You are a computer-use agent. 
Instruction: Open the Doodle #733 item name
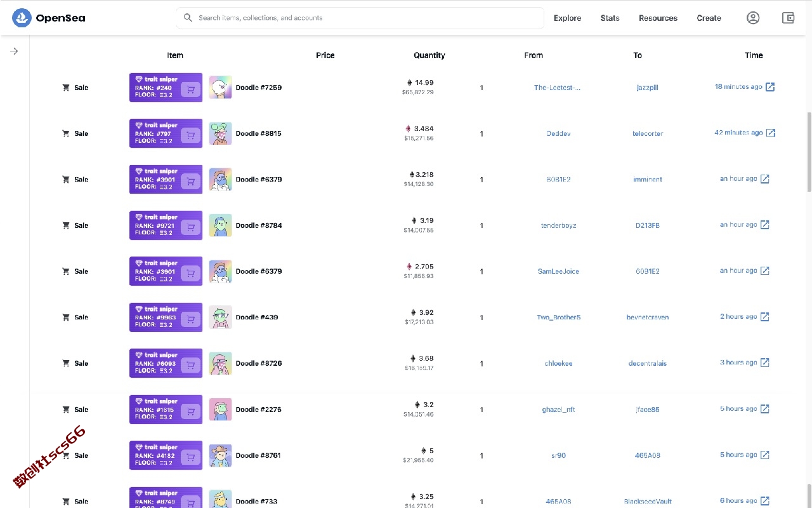coord(256,502)
